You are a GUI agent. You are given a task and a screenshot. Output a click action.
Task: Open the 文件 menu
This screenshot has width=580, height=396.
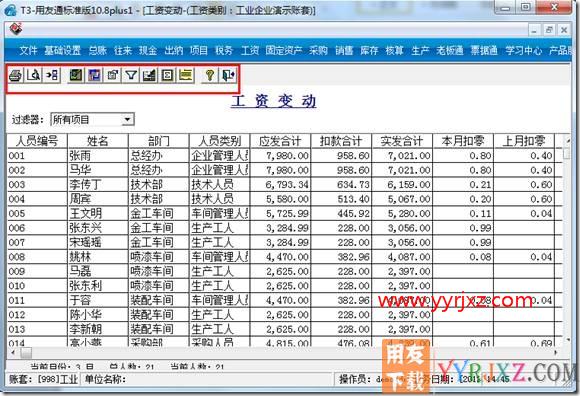(x=28, y=50)
